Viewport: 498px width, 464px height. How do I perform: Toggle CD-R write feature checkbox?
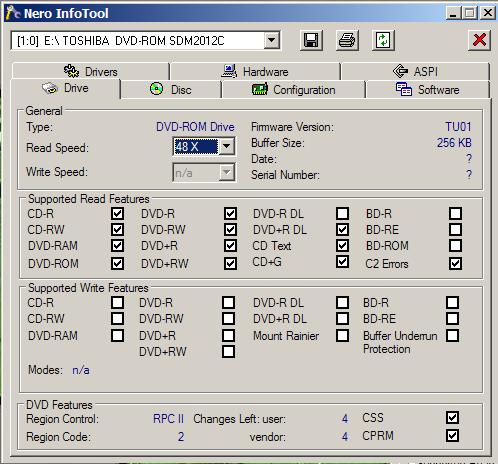pyautogui.click(x=117, y=302)
